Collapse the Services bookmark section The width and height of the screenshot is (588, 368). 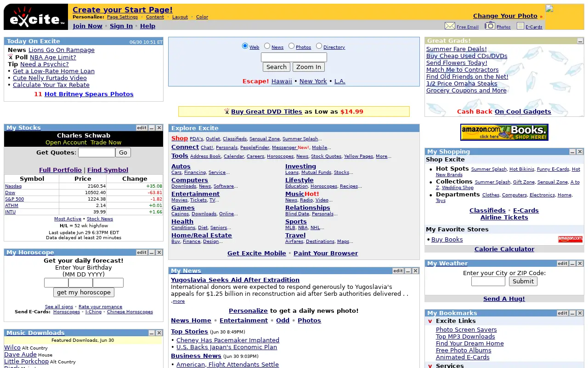(430, 366)
